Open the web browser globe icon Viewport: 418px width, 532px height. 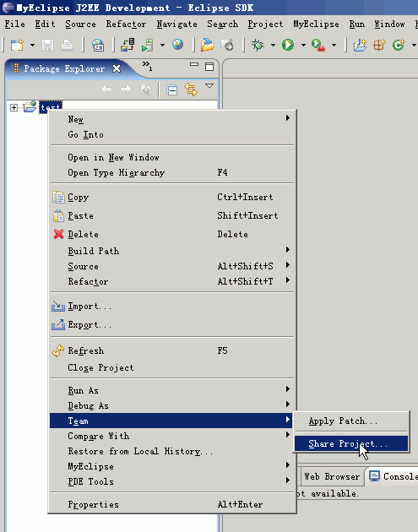(177, 45)
